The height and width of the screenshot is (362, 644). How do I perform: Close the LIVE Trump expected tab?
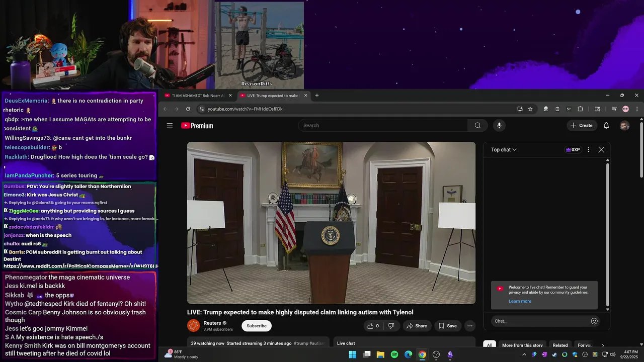(305, 96)
